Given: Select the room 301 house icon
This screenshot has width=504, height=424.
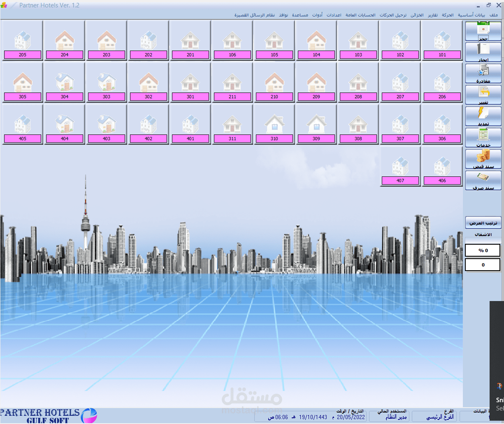Looking at the screenshot, I should coord(190,82).
